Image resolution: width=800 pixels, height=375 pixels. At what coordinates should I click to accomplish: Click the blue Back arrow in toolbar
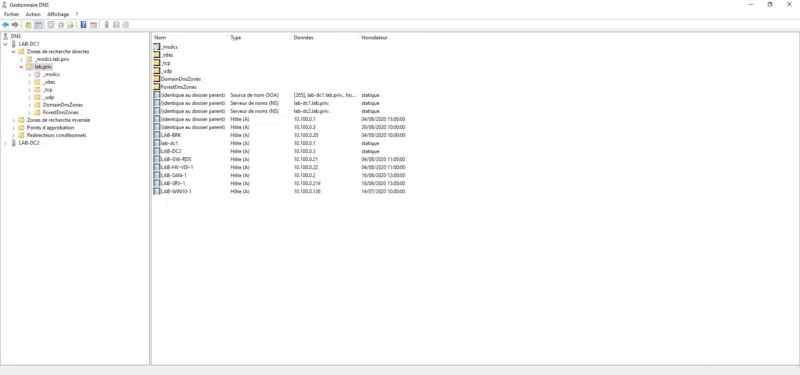coord(5,24)
